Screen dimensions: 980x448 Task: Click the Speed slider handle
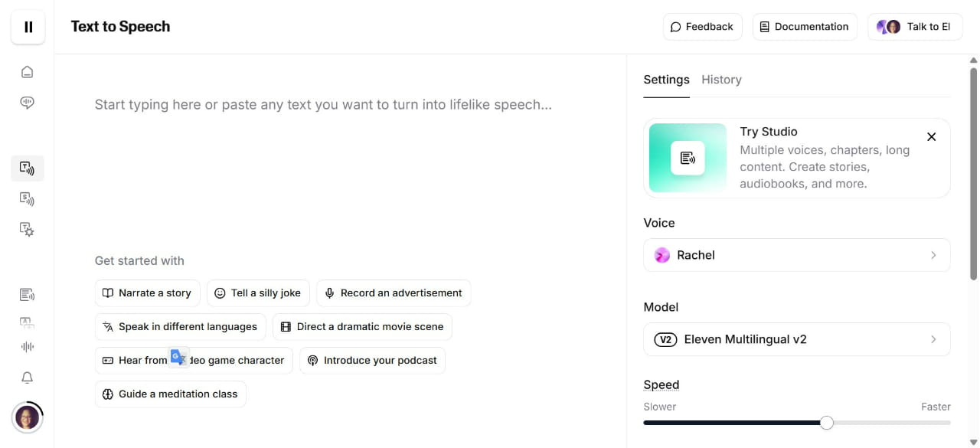826,423
